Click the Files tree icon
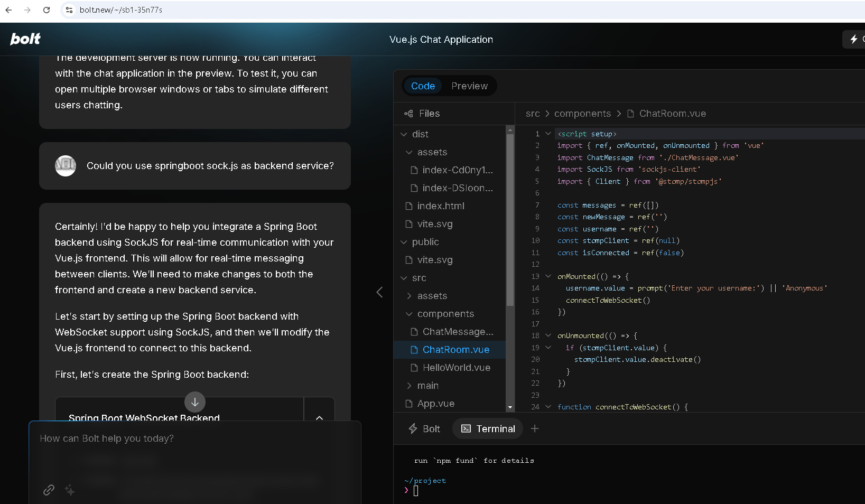The height and width of the screenshot is (504, 865). click(408, 114)
